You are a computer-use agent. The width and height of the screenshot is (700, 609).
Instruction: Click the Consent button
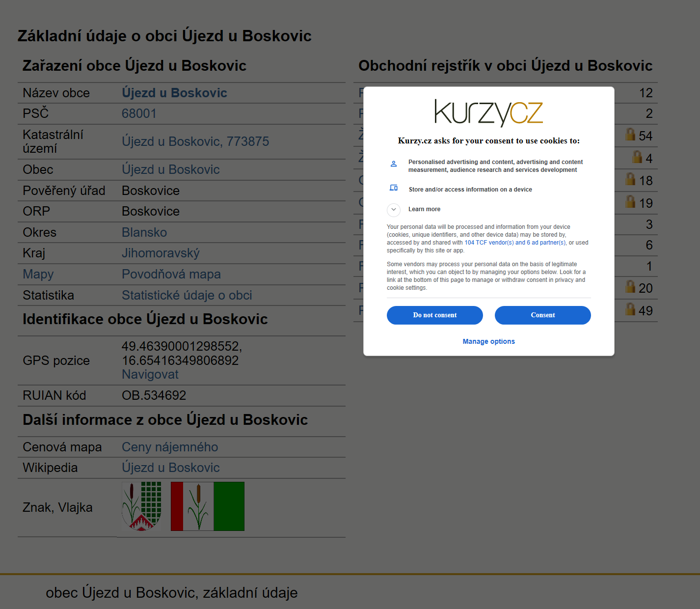542,315
